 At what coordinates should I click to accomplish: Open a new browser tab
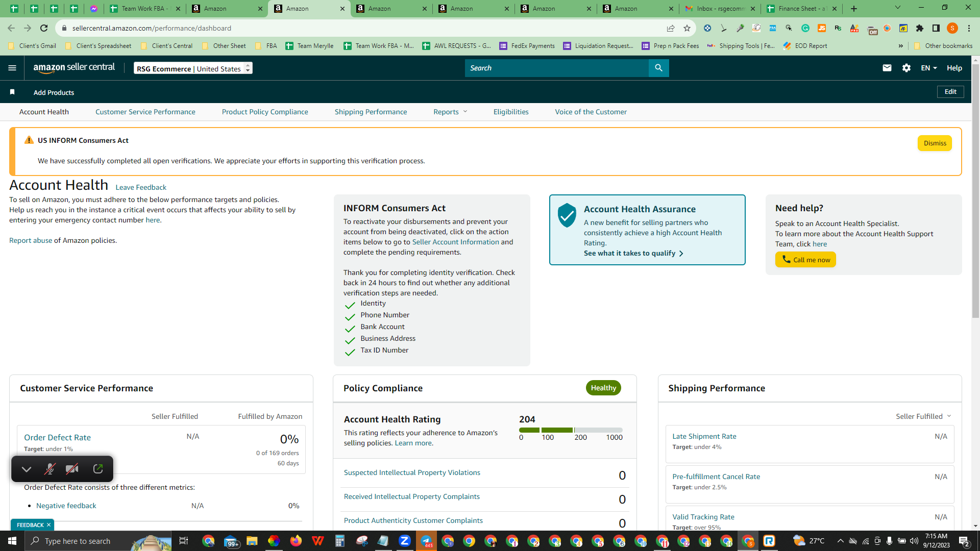tap(854, 9)
